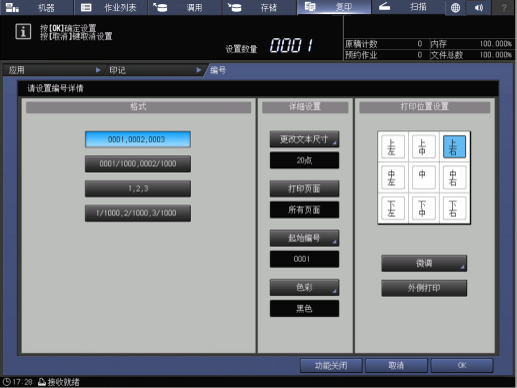Screen dimensions: 517x388
Task: Set print position to 中左
Action: 393,177
